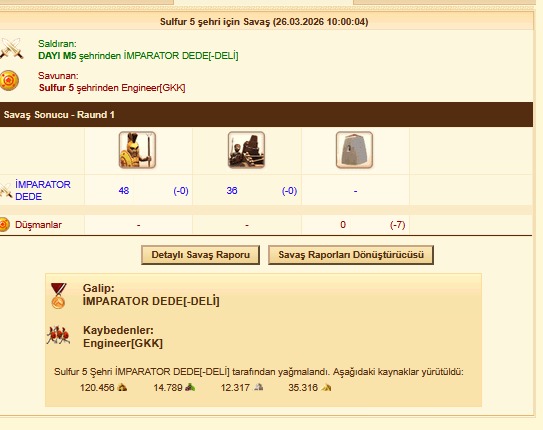Click the losers soldiers icon
Screen dimensions: 543x430
(58, 335)
